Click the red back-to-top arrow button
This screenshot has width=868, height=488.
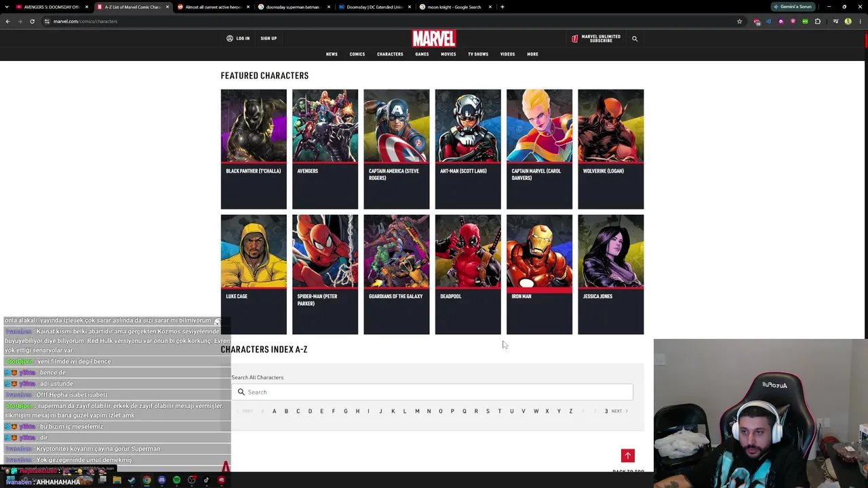click(628, 455)
